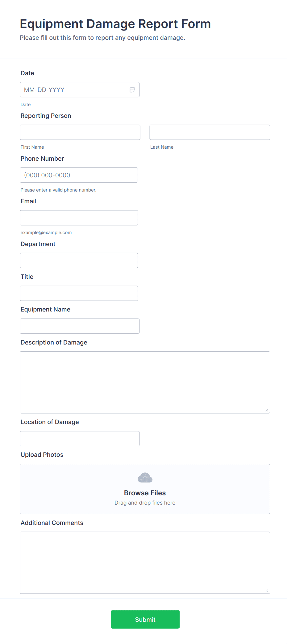This screenshot has width=287, height=644.
Task: Click the Submit button
Action: pos(145,619)
